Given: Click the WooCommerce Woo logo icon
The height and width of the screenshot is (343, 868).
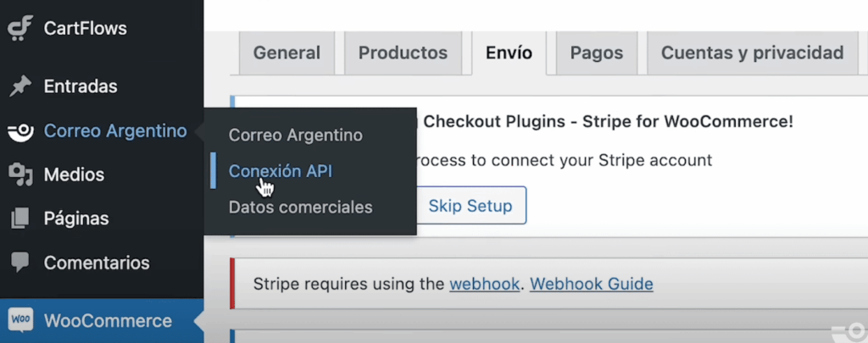Looking at the screenshot, I should [20, 320].
